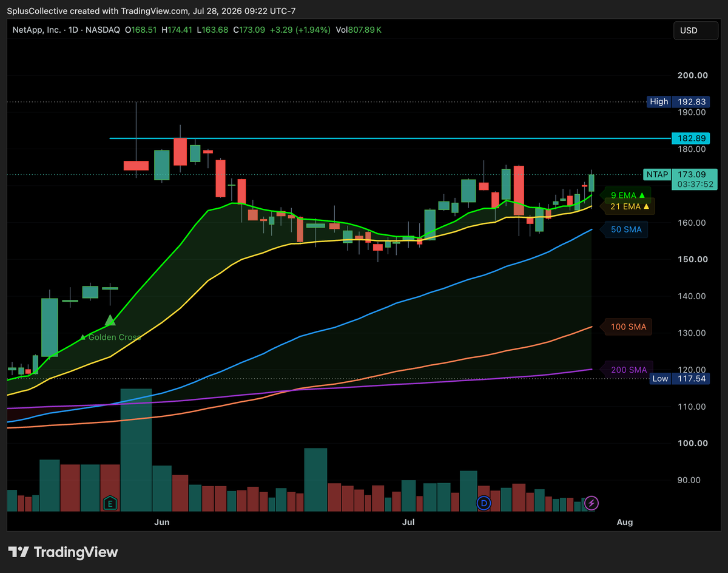
Task: Click the 182.89 horizontal line price tag
Action: [692, 138]
